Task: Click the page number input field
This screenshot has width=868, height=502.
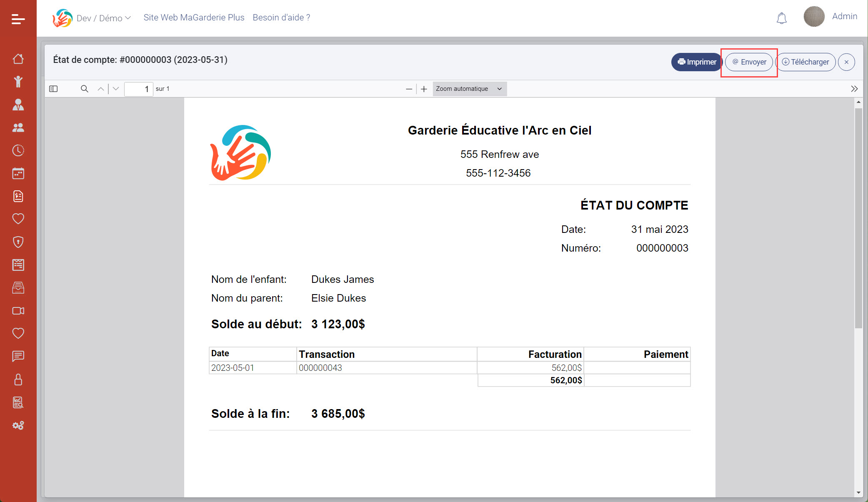Action: coord(138,89)
